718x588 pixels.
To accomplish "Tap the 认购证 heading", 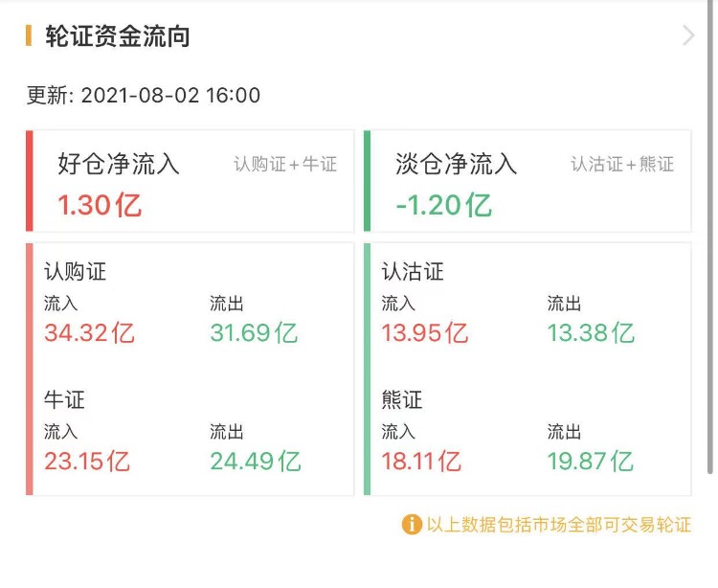I will (x=76, y=271).
